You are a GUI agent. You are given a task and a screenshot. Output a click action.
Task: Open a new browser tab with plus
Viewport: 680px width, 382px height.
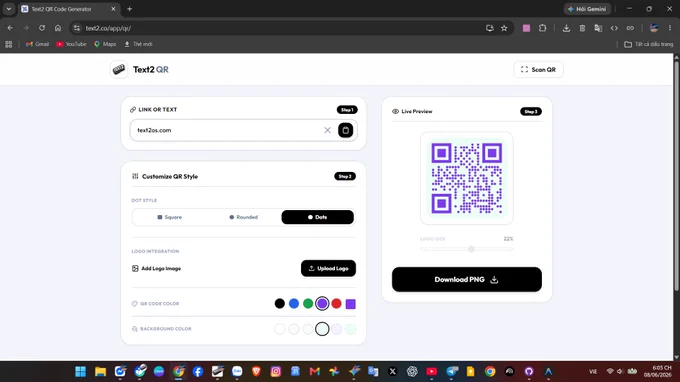129,9
